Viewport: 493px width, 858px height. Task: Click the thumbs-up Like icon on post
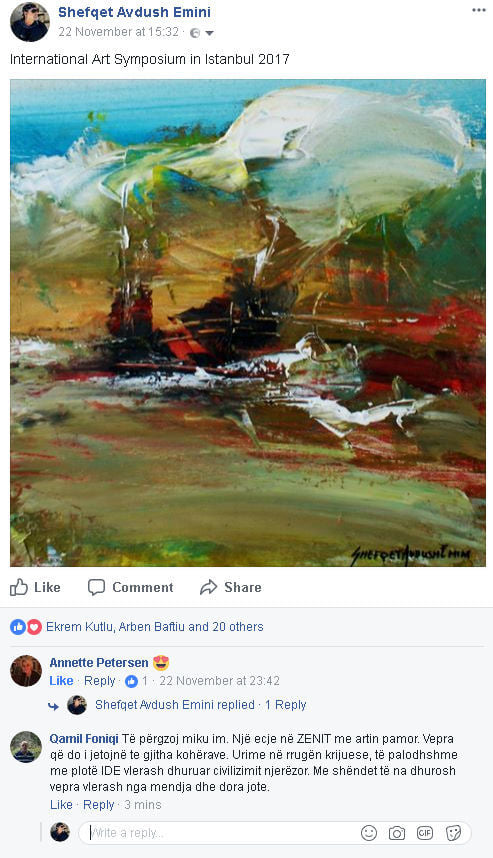19,587
